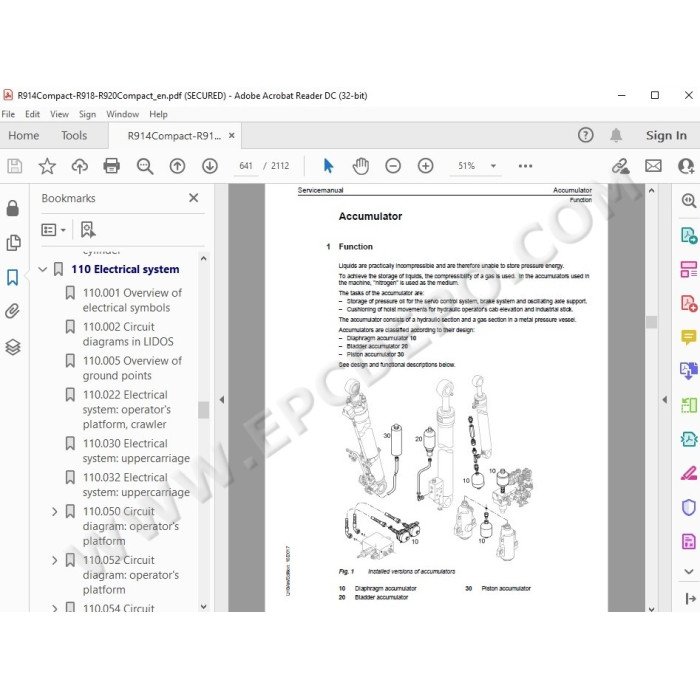Go to next page arrow
700x700 pixels.
(210, 166)
